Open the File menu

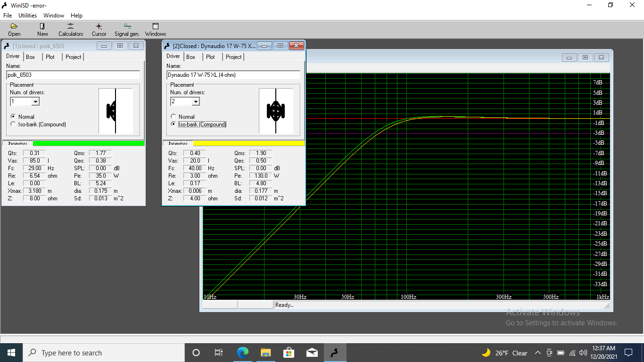(x=8, y=16)
